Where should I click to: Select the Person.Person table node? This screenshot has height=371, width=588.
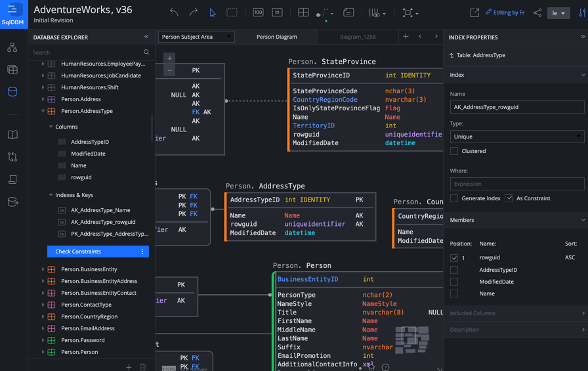pos(79,352)
